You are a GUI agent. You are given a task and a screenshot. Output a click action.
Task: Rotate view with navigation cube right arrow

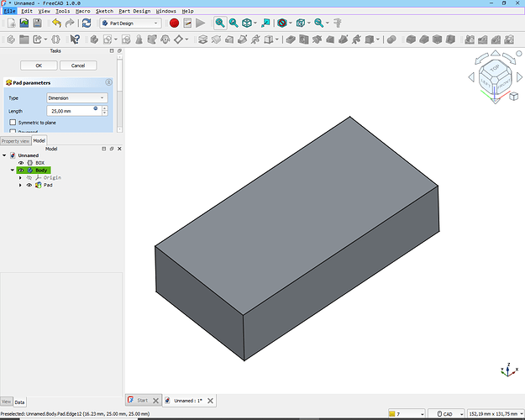(519, 77)
